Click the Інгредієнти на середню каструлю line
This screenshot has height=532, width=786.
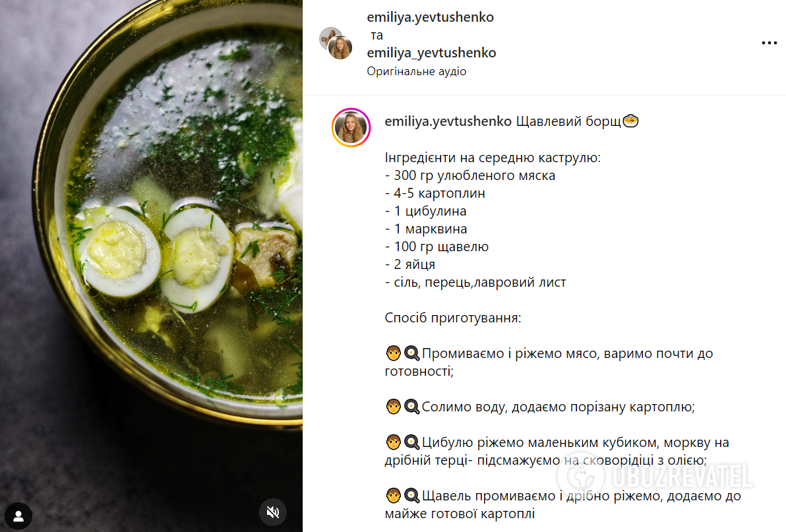[493, 158]
